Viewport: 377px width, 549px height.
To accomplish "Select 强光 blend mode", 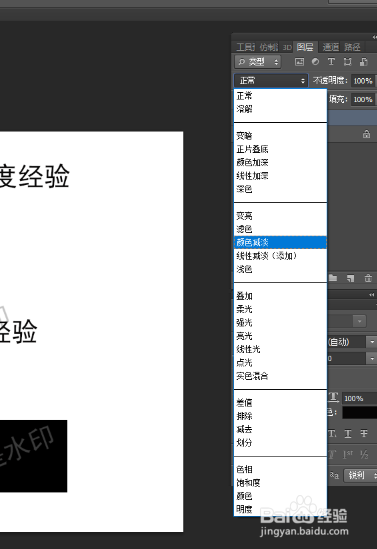I will tap(280, 322).
